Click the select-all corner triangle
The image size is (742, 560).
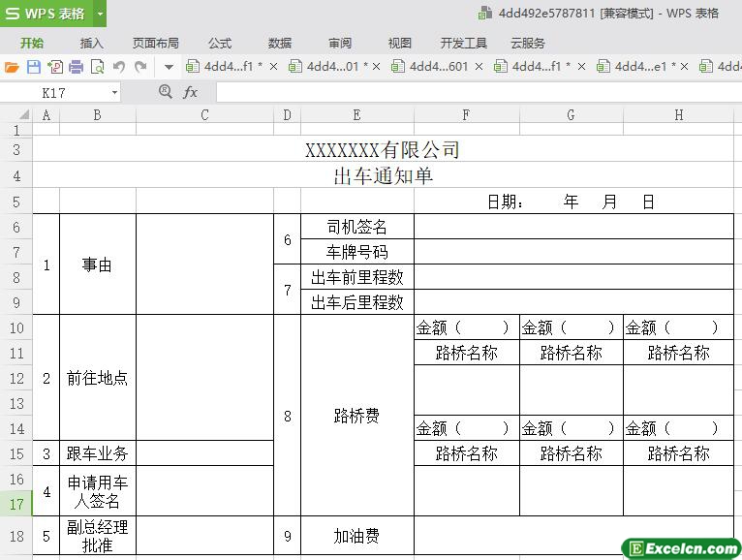pyautogui.click(x=24, y=114)
